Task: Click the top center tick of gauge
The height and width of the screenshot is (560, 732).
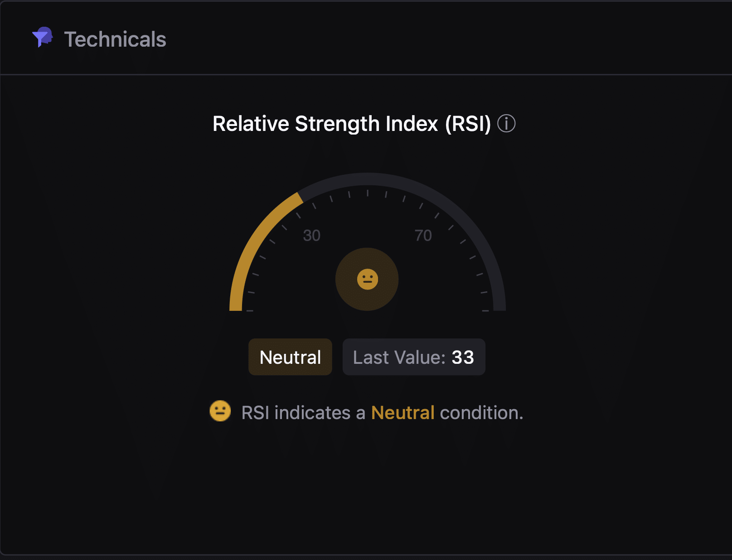Action: pyautogui.click(x=368, y=193)
